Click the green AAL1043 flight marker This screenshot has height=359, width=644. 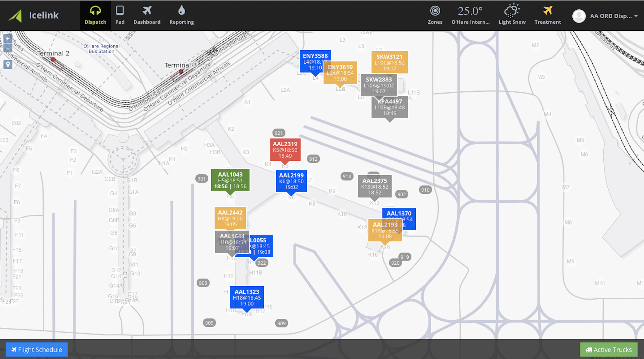tap(230, 180)
